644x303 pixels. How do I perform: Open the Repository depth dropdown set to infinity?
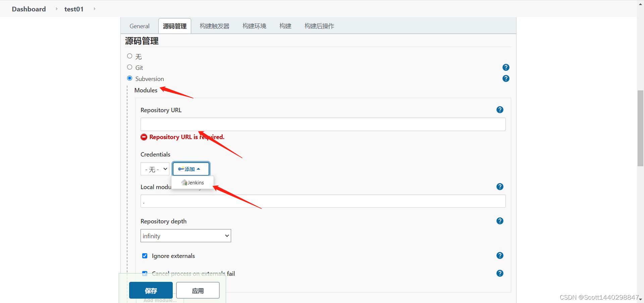[x=186, y=236]
